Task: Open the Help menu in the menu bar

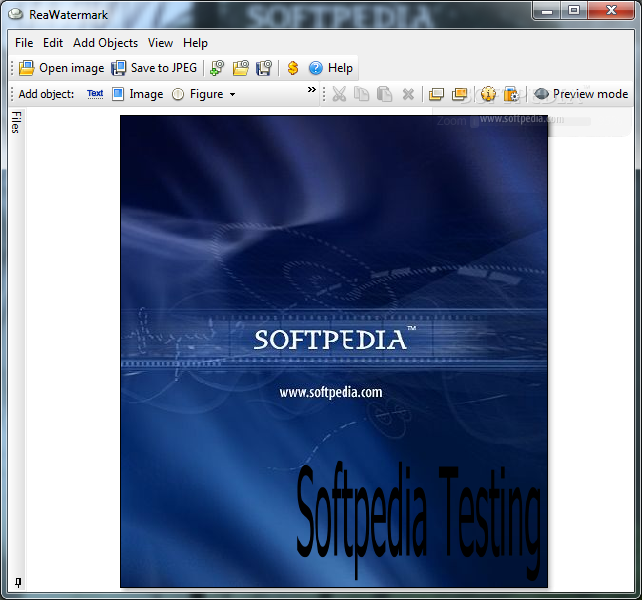Action: click(x=195, y=43)
